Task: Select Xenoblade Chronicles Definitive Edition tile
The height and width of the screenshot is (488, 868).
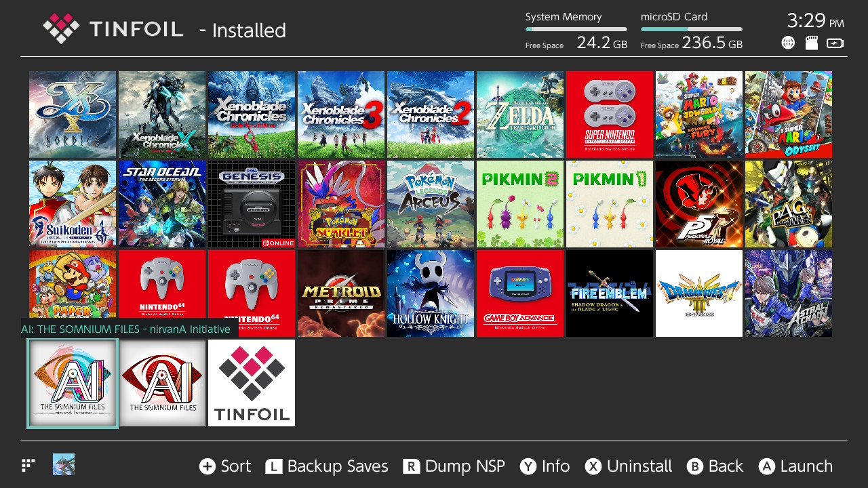Action: (x=252, y=115)
